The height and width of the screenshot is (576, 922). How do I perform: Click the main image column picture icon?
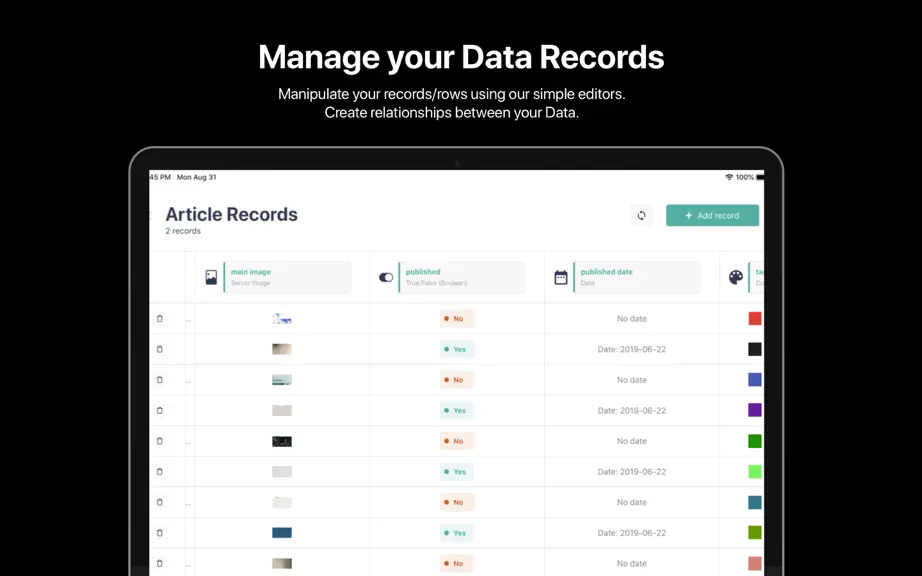[211, 277]
